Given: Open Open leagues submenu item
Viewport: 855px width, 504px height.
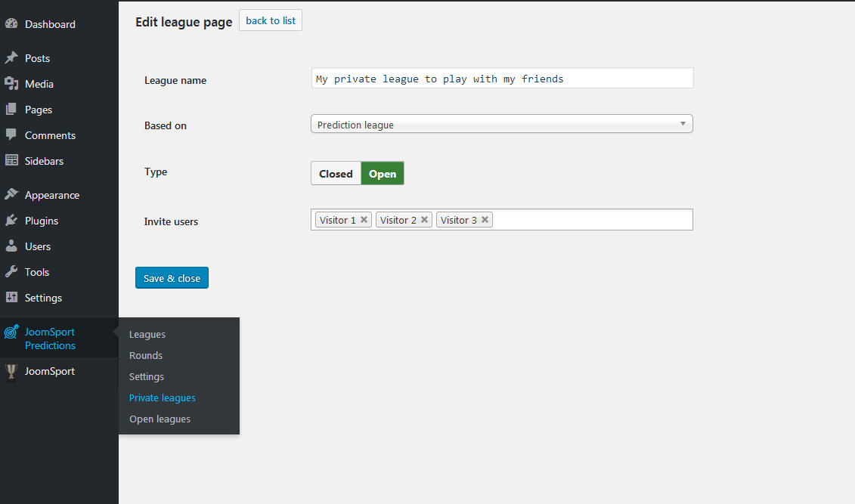Looking at the screenshot, I should 160,419.
